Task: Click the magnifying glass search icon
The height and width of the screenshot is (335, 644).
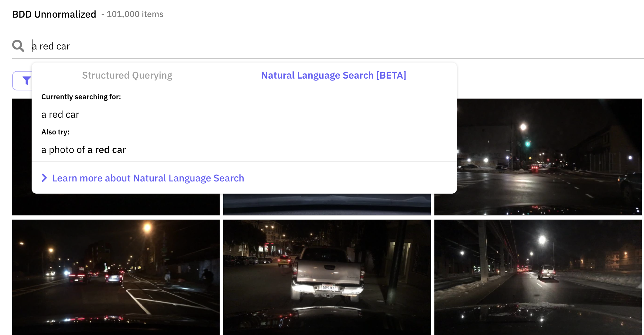Action: (x=18, y=46)
